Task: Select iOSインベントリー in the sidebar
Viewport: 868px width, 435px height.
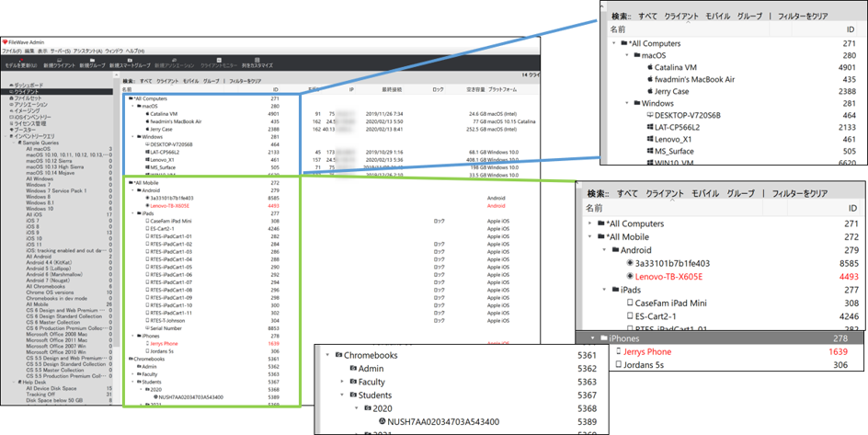Action: coord(31,117)
